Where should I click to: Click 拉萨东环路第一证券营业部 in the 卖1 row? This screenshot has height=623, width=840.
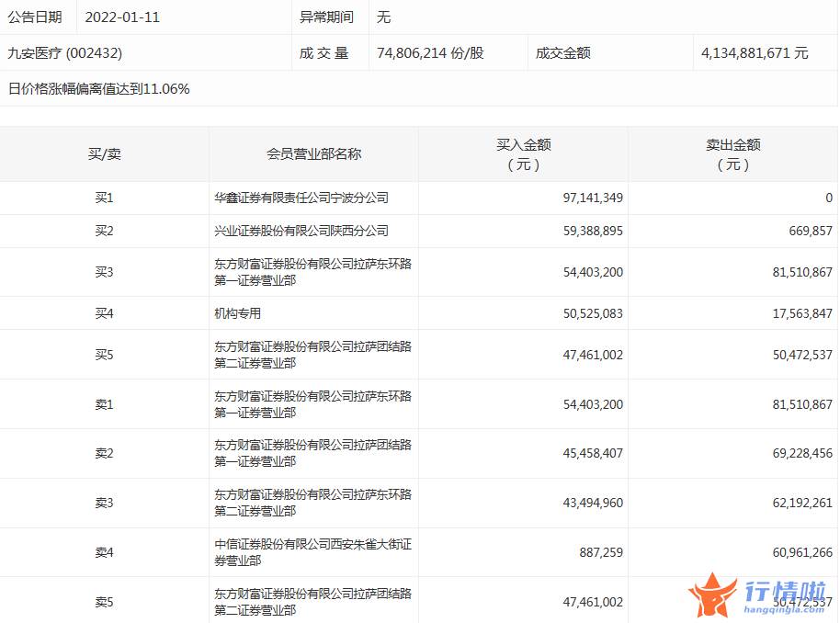pyautogui.click(x=312, y=404)
